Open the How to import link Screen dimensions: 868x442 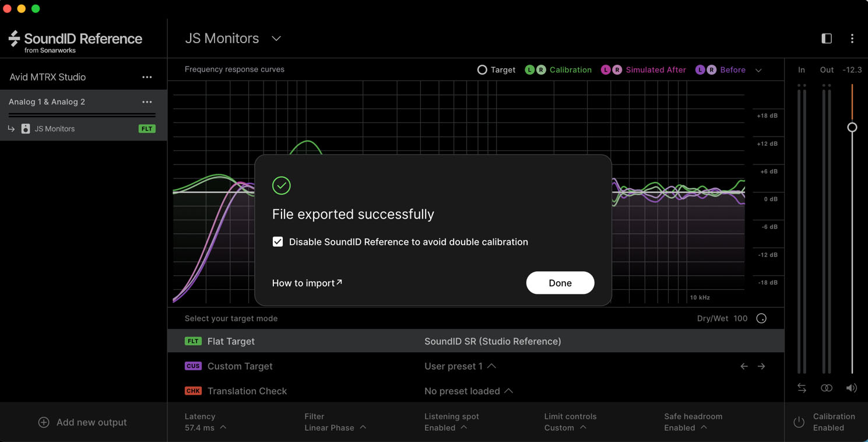[307, 283]
